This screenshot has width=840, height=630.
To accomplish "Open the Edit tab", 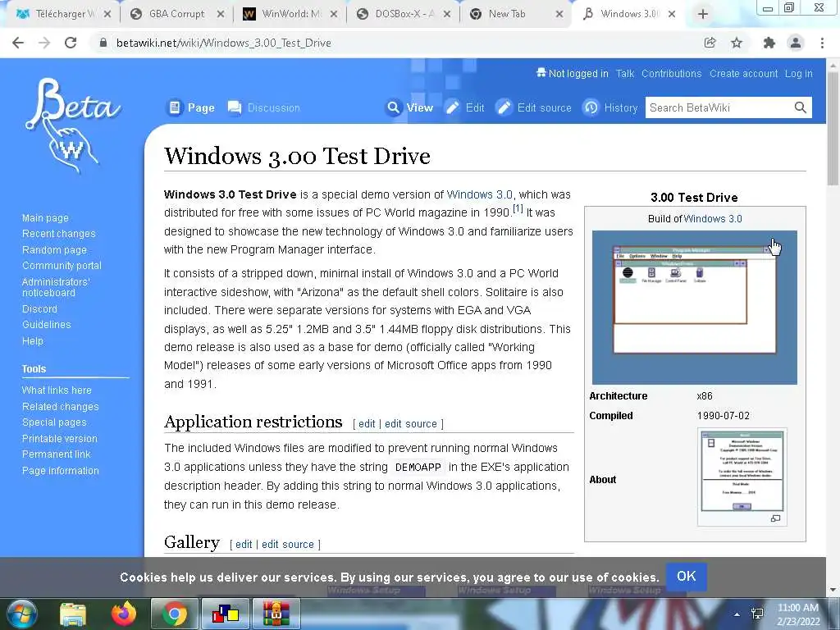I will [465, 107].
